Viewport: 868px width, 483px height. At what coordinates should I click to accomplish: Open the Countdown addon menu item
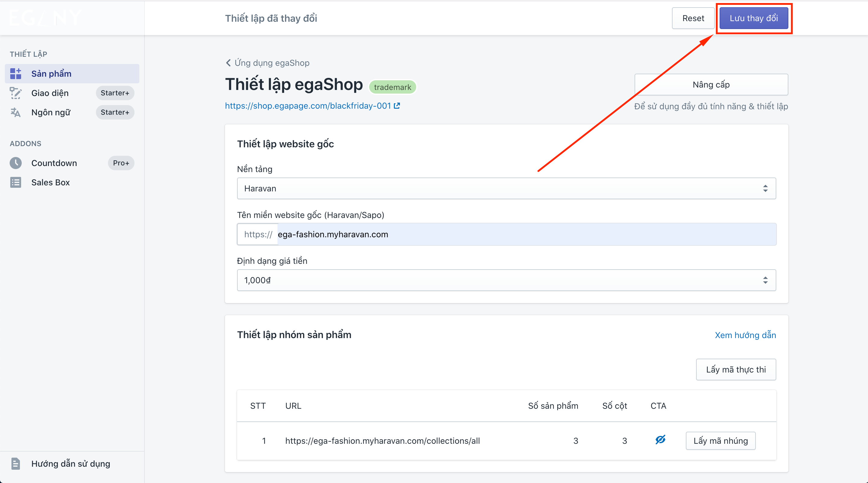[x=54, y=163]
